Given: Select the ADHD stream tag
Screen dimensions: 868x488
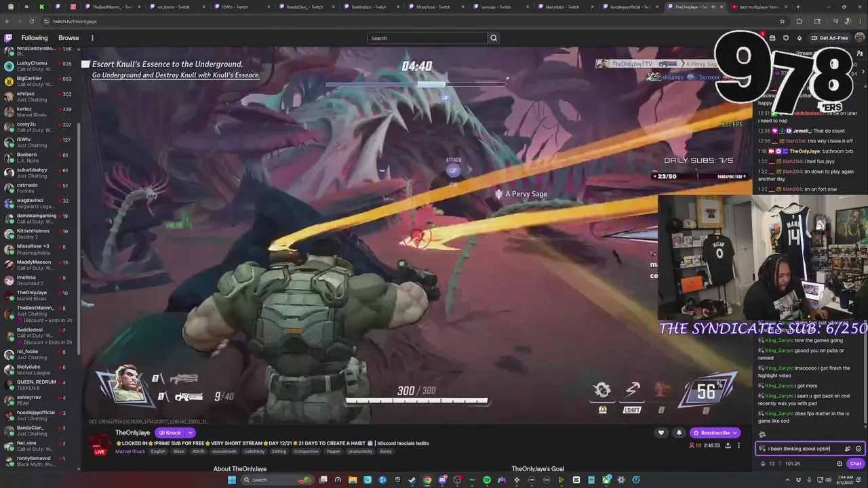Looking at the screenshot, I should coord(198,451).
